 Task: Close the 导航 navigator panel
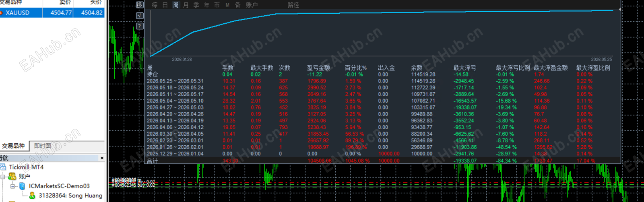(102, 158)
